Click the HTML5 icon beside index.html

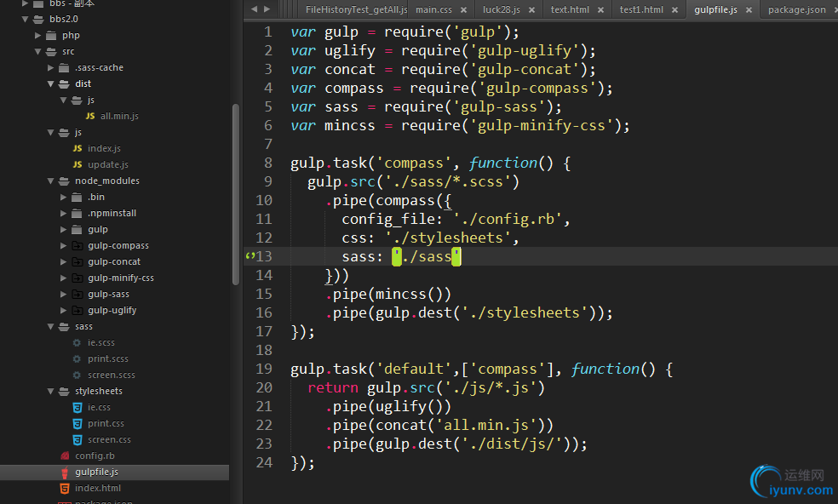(x=64, y=488)
